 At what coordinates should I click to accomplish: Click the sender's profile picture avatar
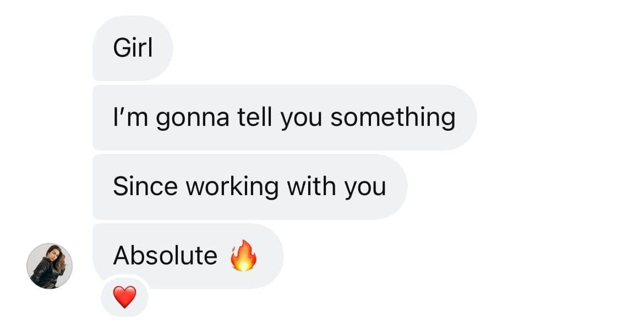pyautogui.click(x=50, y=266)
